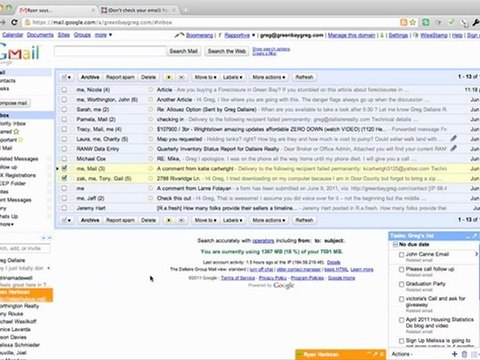Open the Labels dropdown in bottom toolbar
Viewport: 480px width, 360px height.
click(x=232, y=220)
